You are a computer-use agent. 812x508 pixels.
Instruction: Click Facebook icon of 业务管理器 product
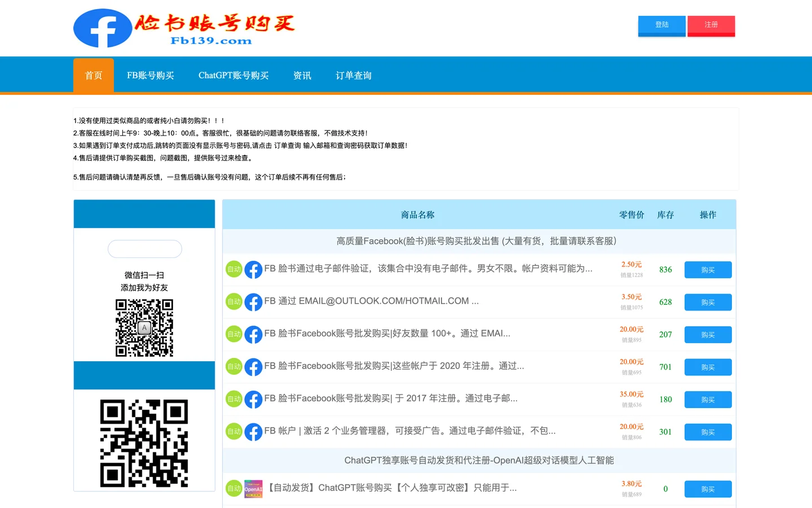point(253,432)
